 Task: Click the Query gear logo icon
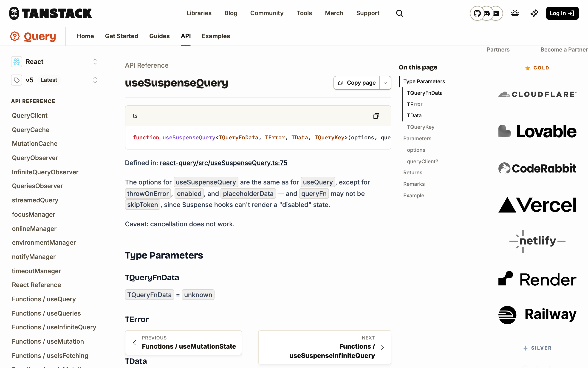pos(14,36)
